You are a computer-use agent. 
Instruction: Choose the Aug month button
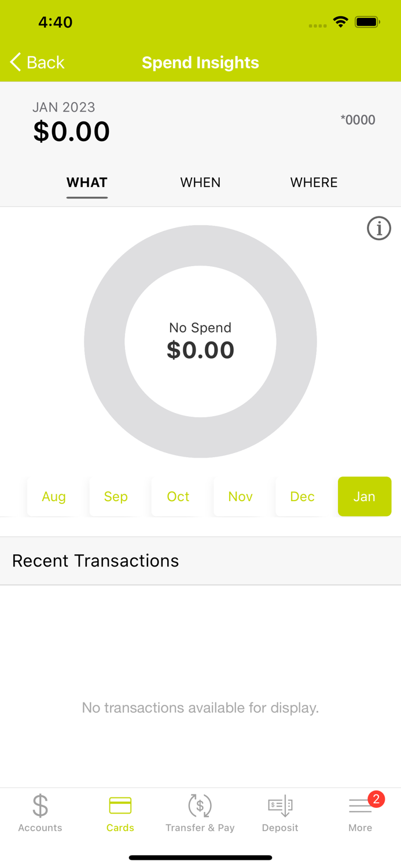click(x=54, y=496)
